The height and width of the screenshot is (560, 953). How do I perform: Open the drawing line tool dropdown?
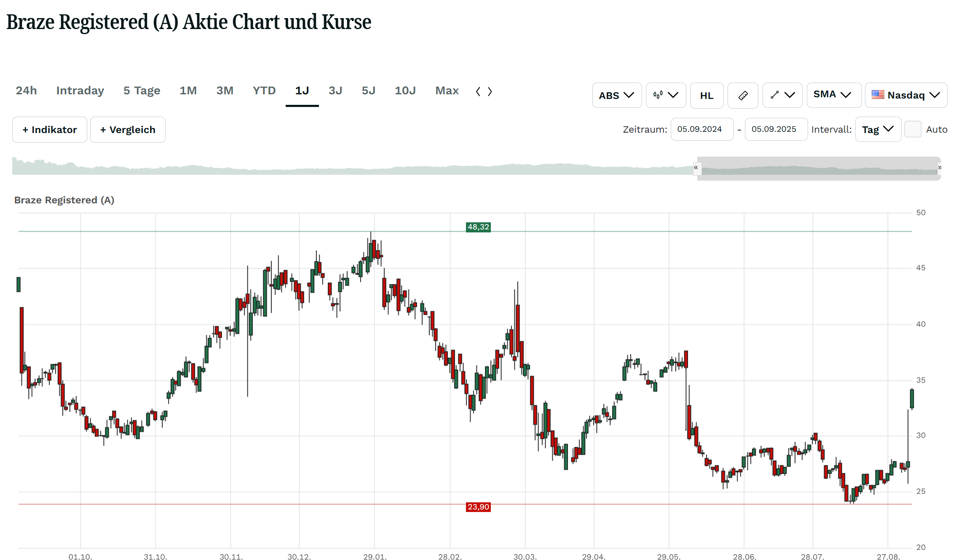pos(782,95)
